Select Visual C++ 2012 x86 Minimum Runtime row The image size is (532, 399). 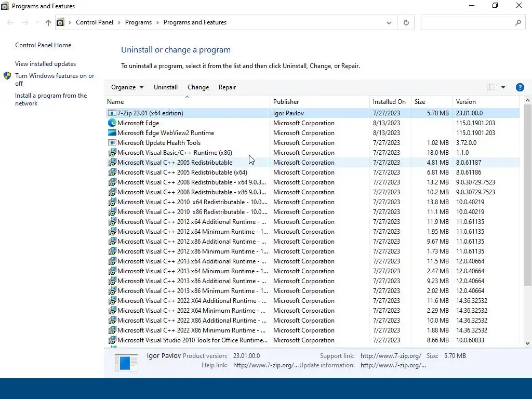pos(312,251)
